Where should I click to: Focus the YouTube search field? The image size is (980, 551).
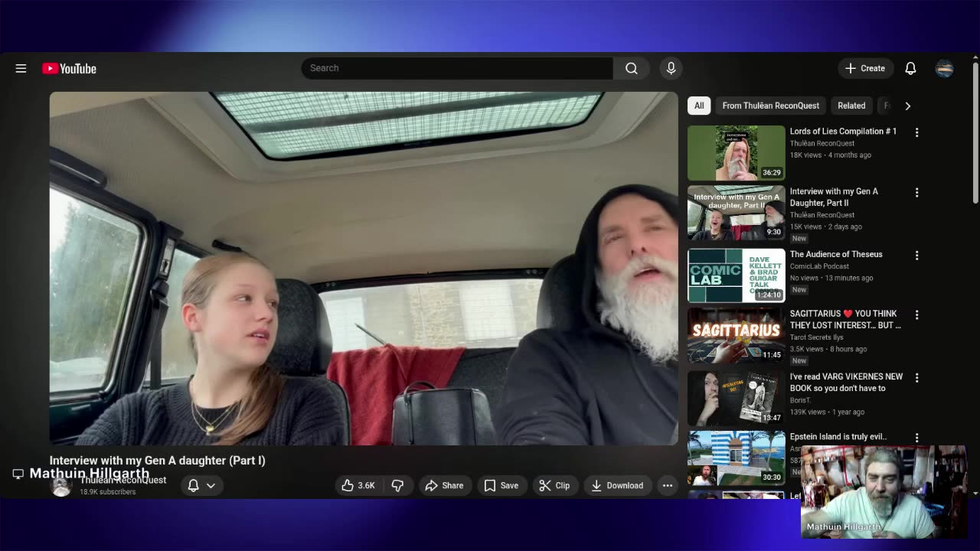click(x=457, y=68)
